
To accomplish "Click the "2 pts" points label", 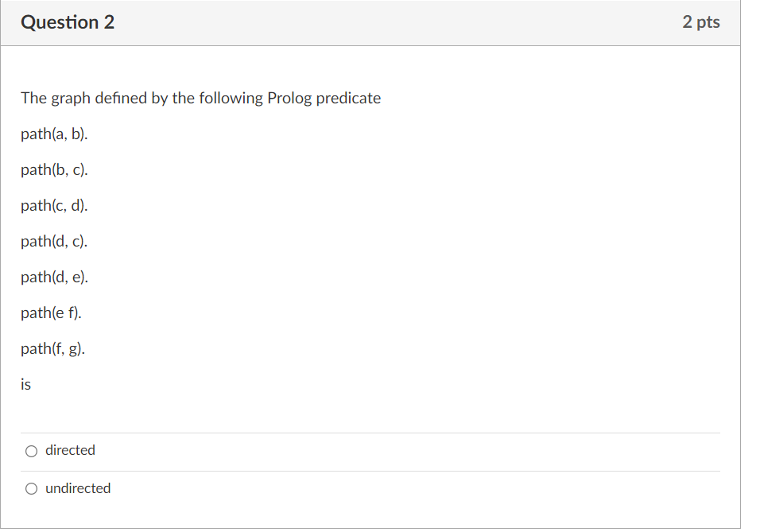I will [701, 21].
